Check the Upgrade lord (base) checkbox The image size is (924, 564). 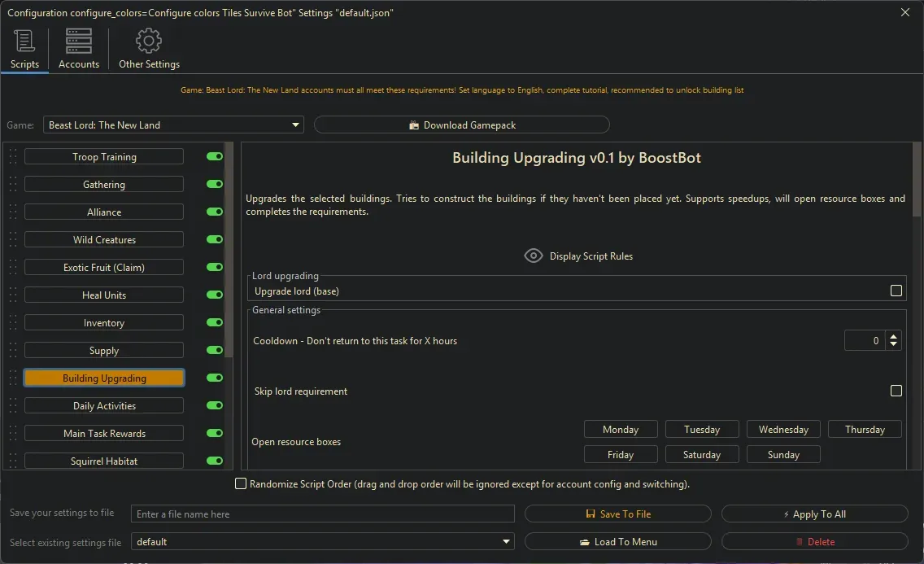click(896, 290)
